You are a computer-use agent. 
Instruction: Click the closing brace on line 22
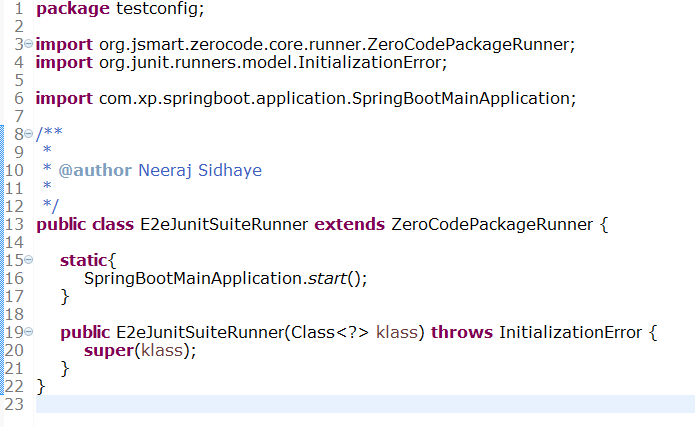[41, 387]
